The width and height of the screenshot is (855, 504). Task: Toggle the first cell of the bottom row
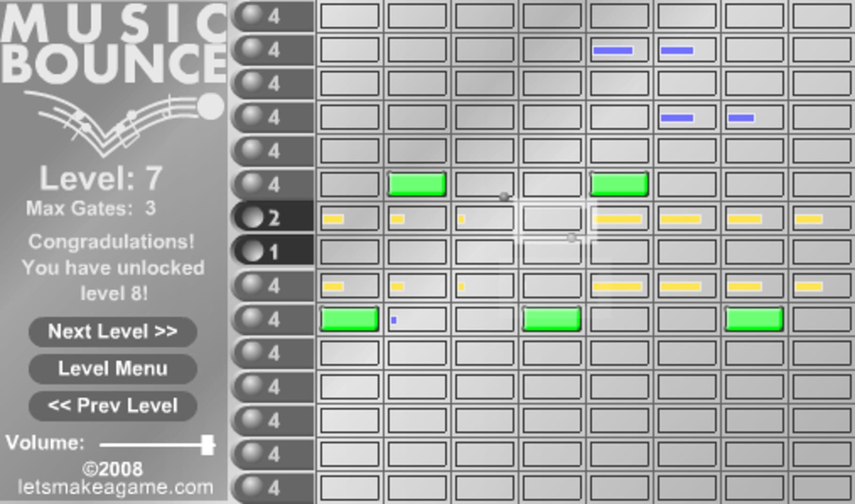[349, 488]
